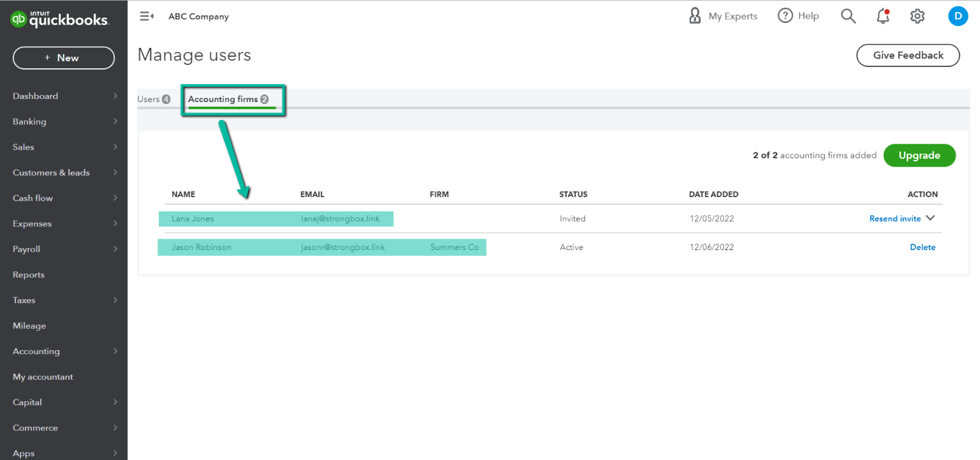The width and height of the screenshot is (980, 460).
Task: Click the + New button
Action: [x=63, y=58]
